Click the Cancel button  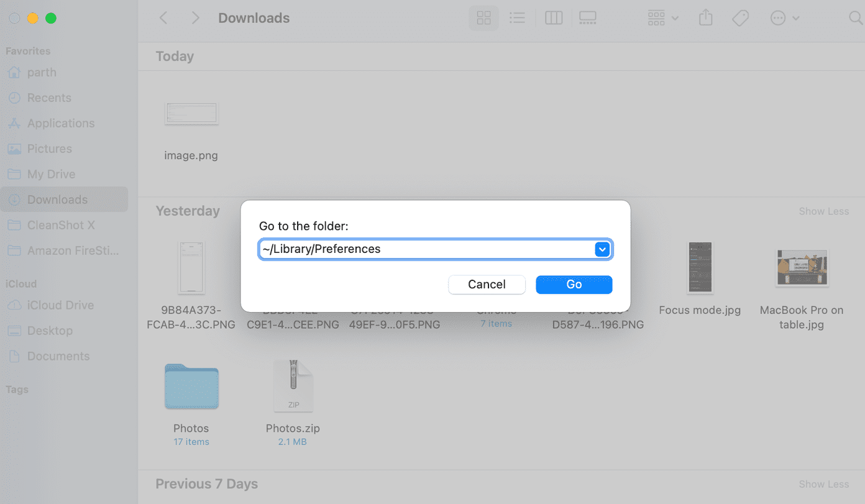(487, 285)
